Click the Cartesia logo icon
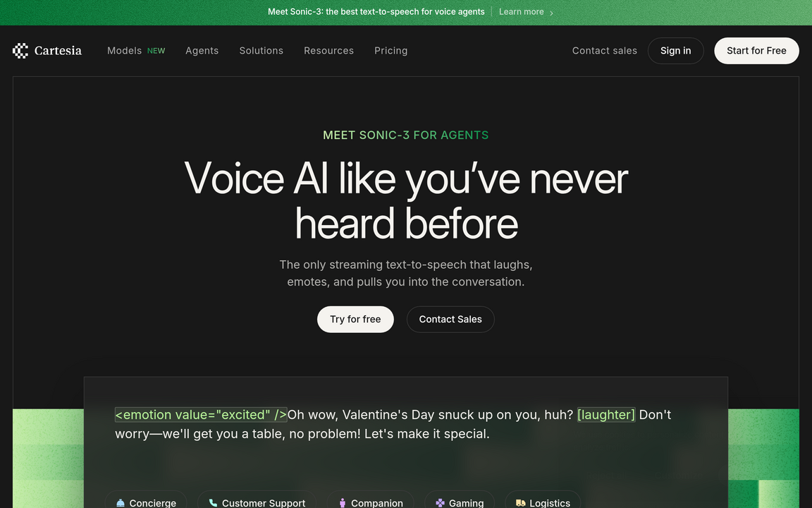Screen dimensions: 812x508 tap(20, 51)
